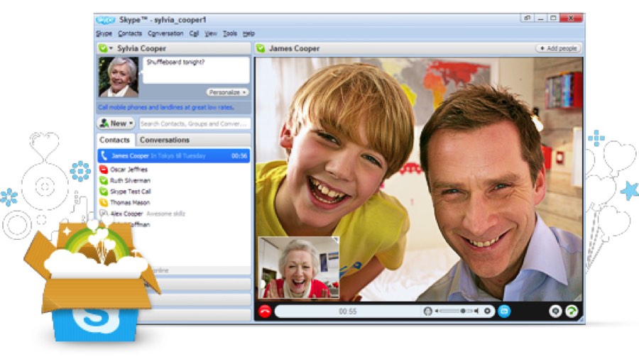Click Thomas Mason's yellow away status icon
639x364 pixels.
[x=104, y=202]
